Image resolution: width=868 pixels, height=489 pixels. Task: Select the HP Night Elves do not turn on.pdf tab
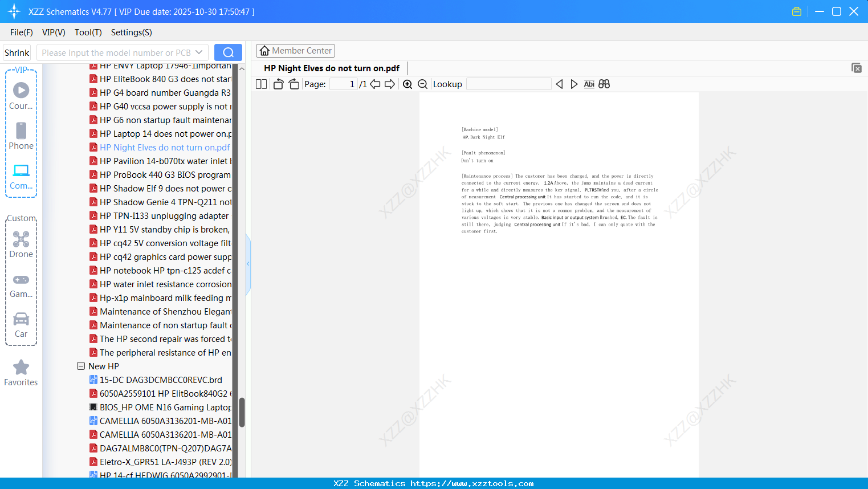pos(332,68)
